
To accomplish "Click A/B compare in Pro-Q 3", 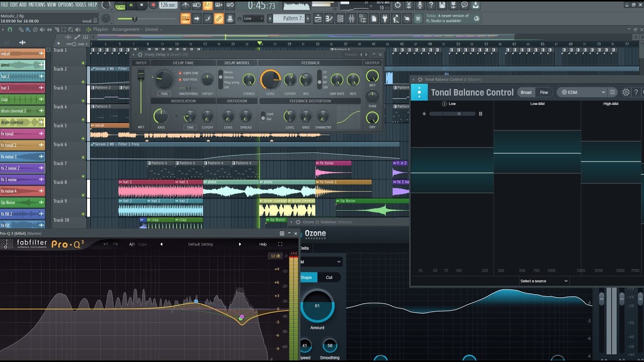I will (132, 244).
